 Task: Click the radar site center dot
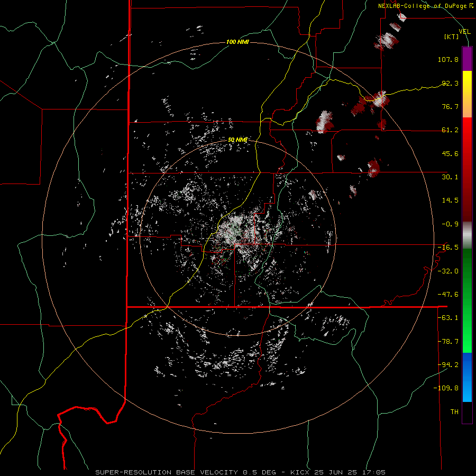pos(239,237)
